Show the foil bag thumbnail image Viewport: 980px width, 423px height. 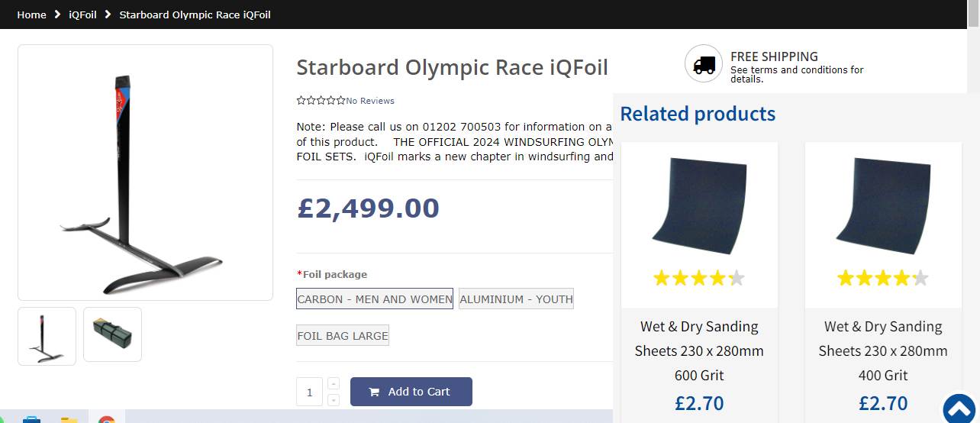112,334
